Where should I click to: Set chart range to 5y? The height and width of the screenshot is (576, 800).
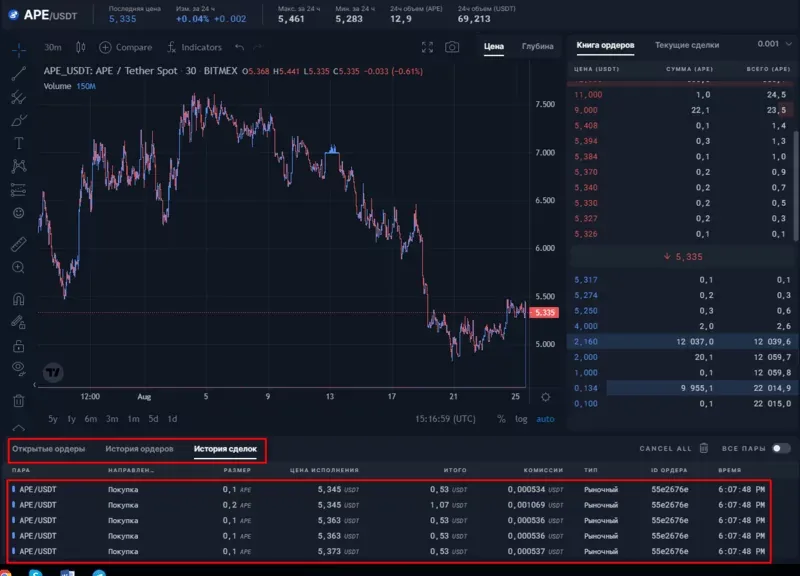pos(53,419)
